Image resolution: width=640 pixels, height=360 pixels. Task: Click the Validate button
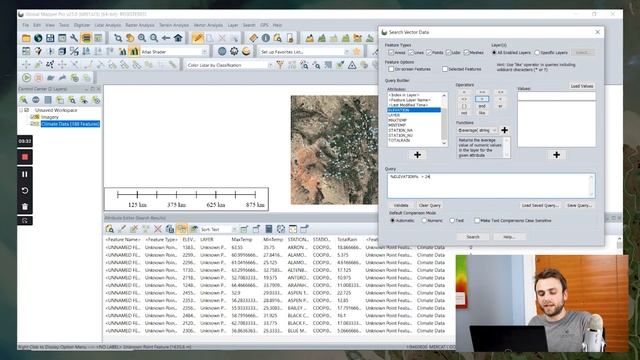pos(401,205)
